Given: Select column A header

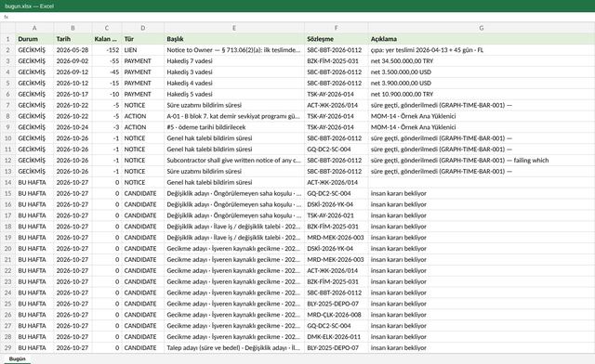Looking at the screenshot, I should coord(34,28).
